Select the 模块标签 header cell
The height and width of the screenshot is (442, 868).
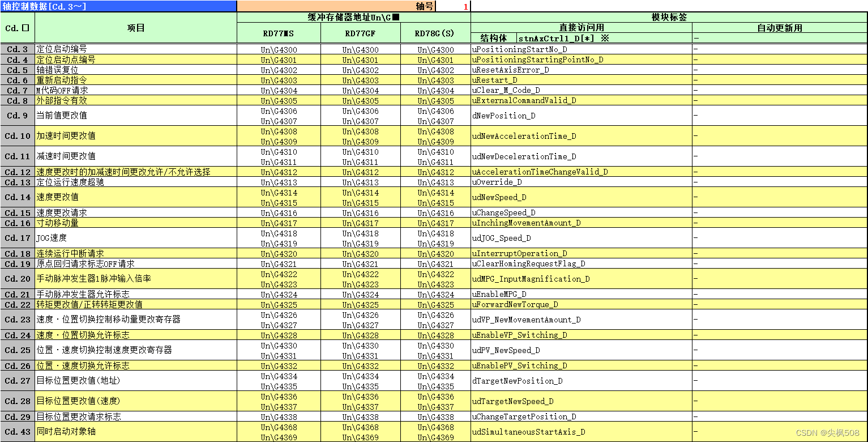[x=669, y=18]
